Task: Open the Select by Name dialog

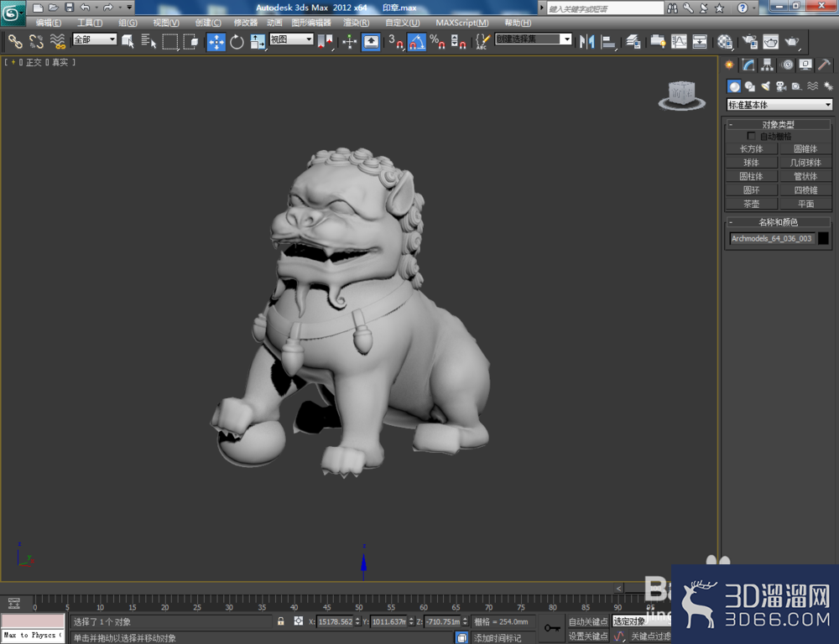Action: tap(149, 41)
